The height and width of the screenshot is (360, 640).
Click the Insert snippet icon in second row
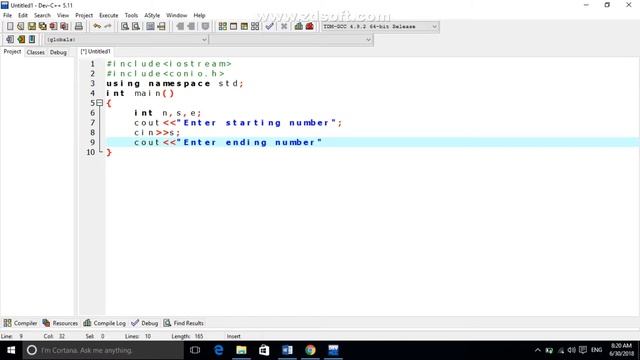(x=32, y=40)
